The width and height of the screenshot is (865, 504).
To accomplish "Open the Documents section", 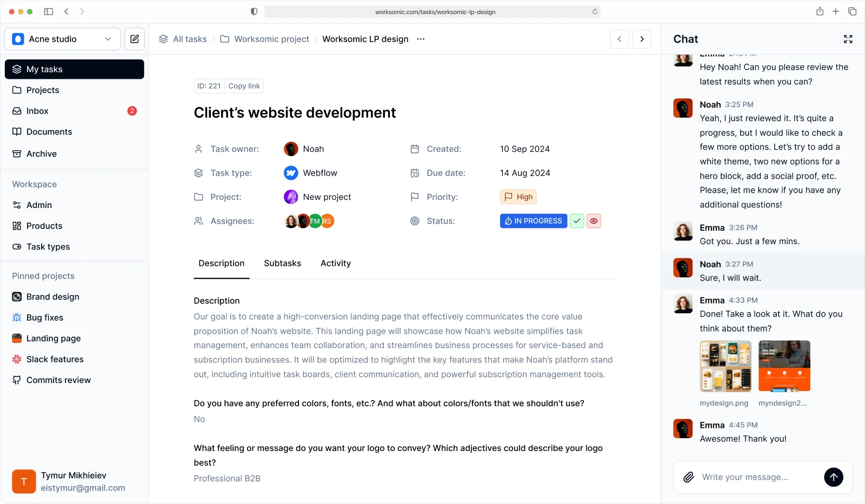I will pyautogui.click(x=49, y=131).
